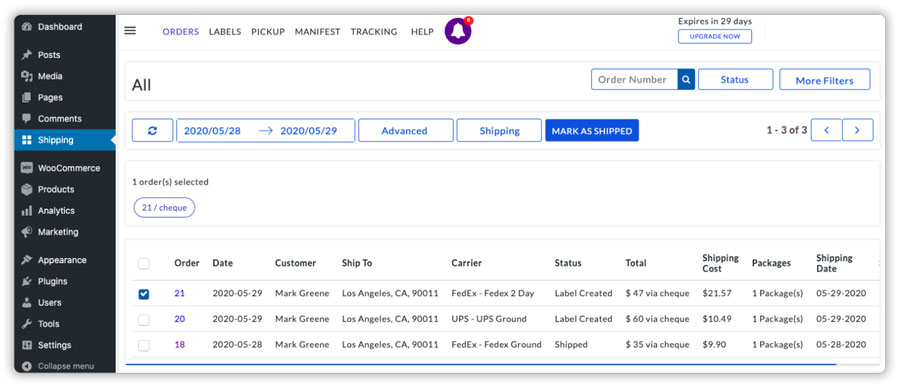
Task: Click the Dashboard icon in sidebar
Action: click(x=26, y=26)
